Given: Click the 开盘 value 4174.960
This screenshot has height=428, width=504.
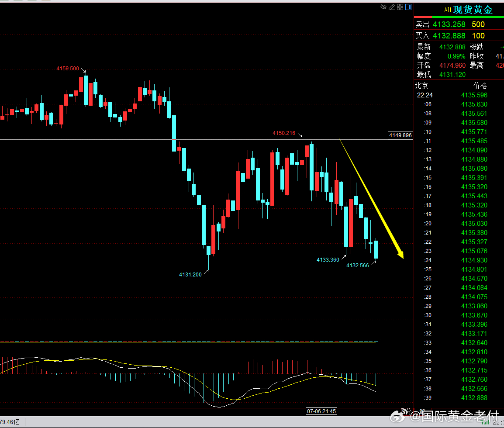Looking at the screenshot, I should pyautogui.click(x=452, y=66).
